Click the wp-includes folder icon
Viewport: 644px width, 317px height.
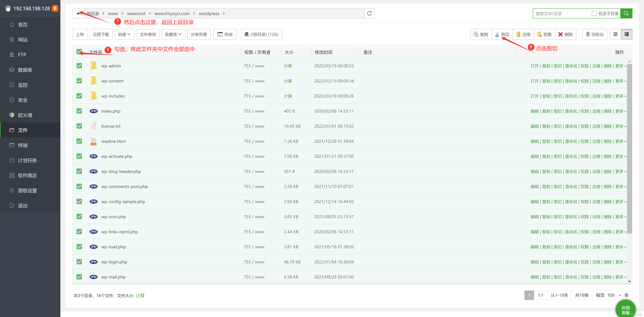pyautogui.click(x=93, y=96)
